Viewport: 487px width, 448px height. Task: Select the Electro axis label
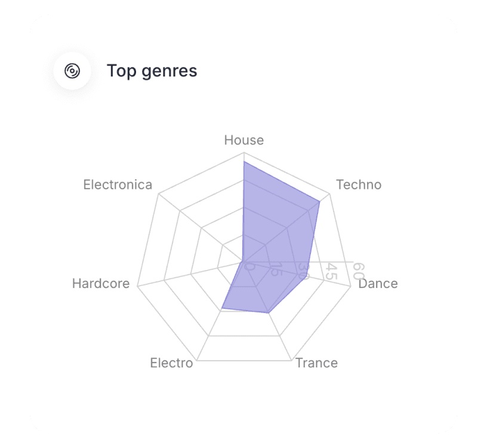click(171, 363)
